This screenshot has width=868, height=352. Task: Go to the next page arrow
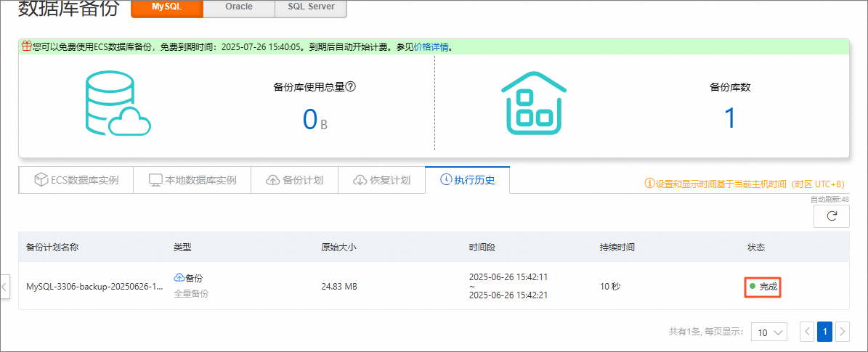(x=842, y=332)
